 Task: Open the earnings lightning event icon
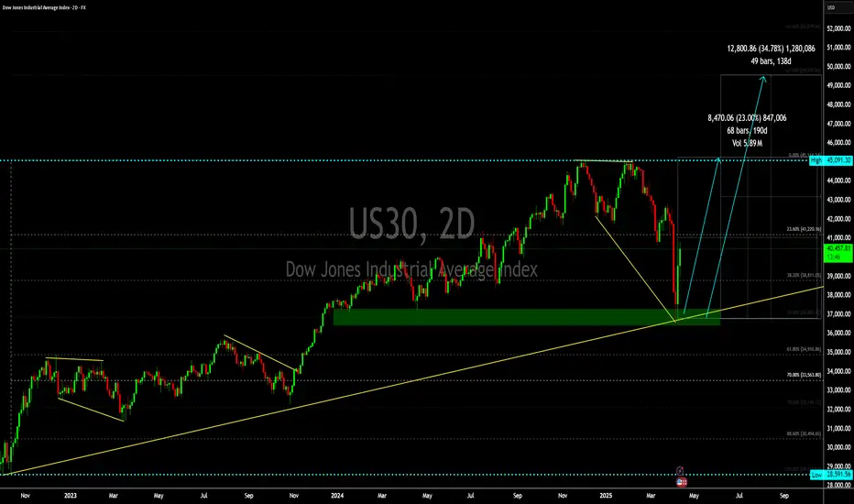pyautogui.click(x=680, y=470)
